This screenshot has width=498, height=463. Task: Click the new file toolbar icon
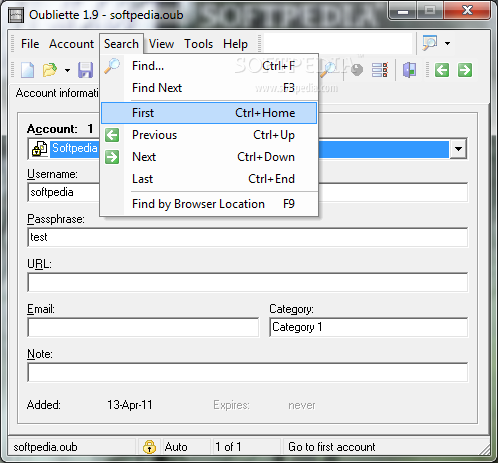pyautogui.click(x=27, y=70)
